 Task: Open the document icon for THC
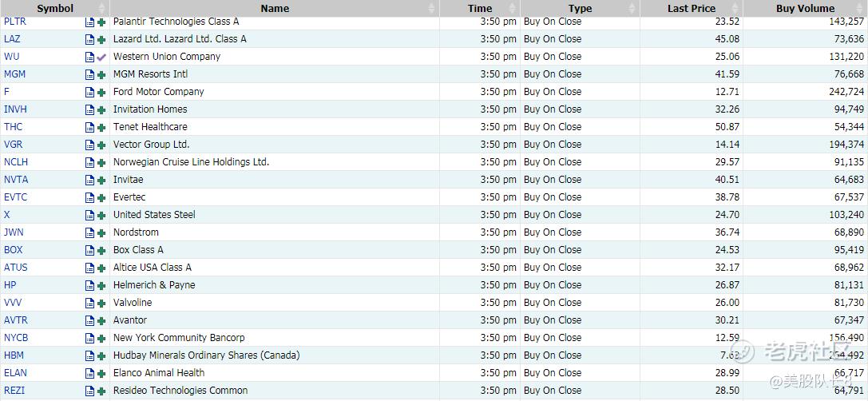89,127
